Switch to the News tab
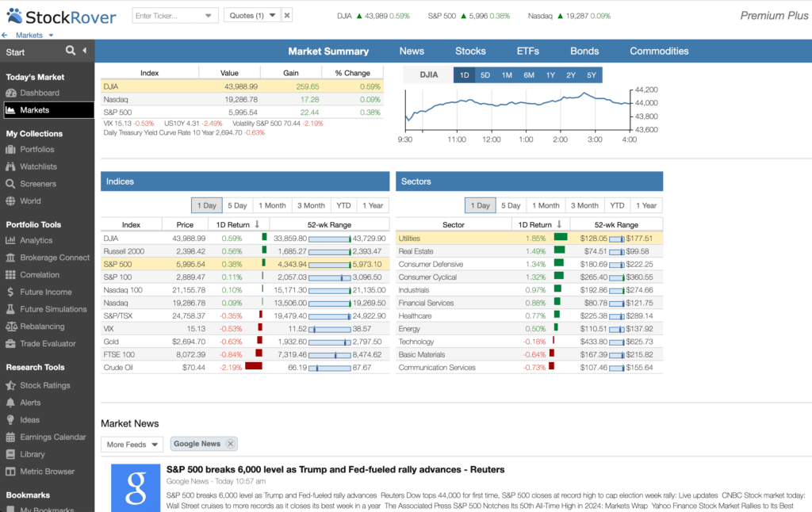812x512 pixels. click(412, 52)
